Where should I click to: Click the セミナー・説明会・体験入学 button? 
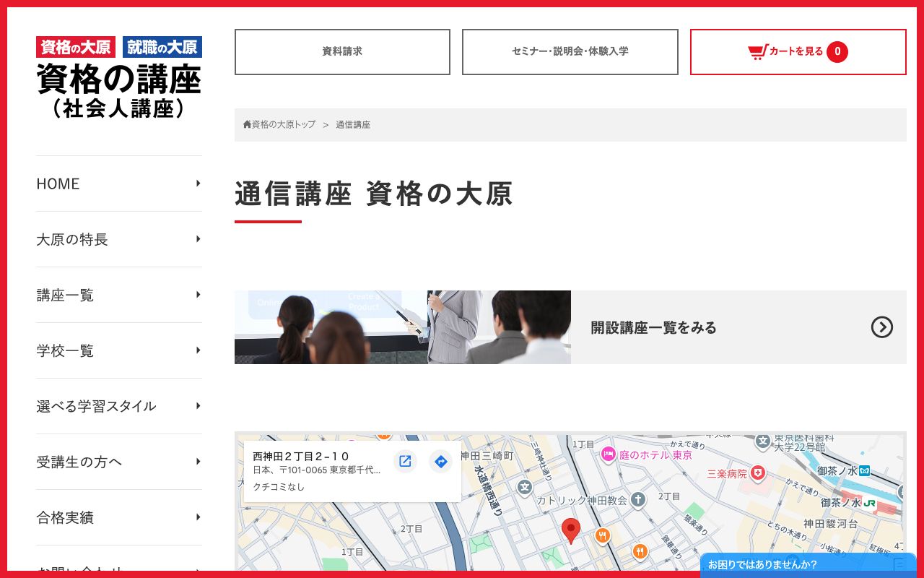click(x=570, y=51)
